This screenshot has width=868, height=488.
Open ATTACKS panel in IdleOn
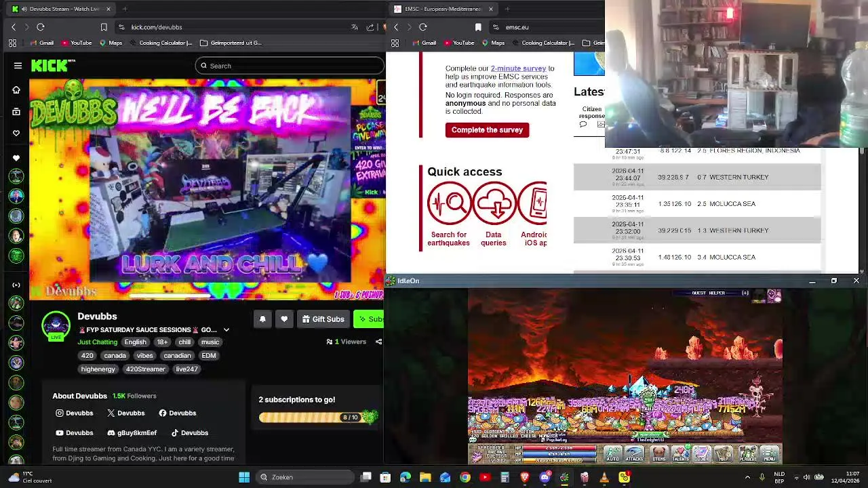[x=634, y=454]
